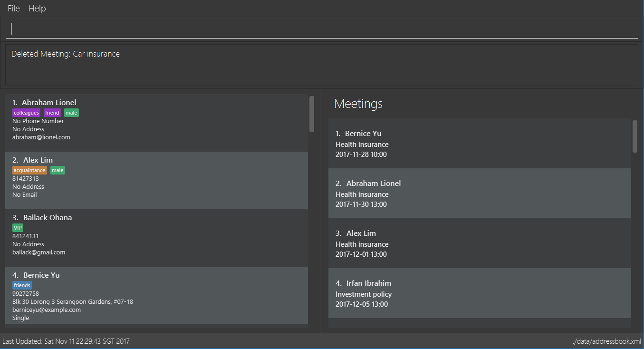Screen dimensions: 644x349
Task: Click meeting date 2017-12-01 13:00
Action: pyautogui.click(x=361, y=254)
